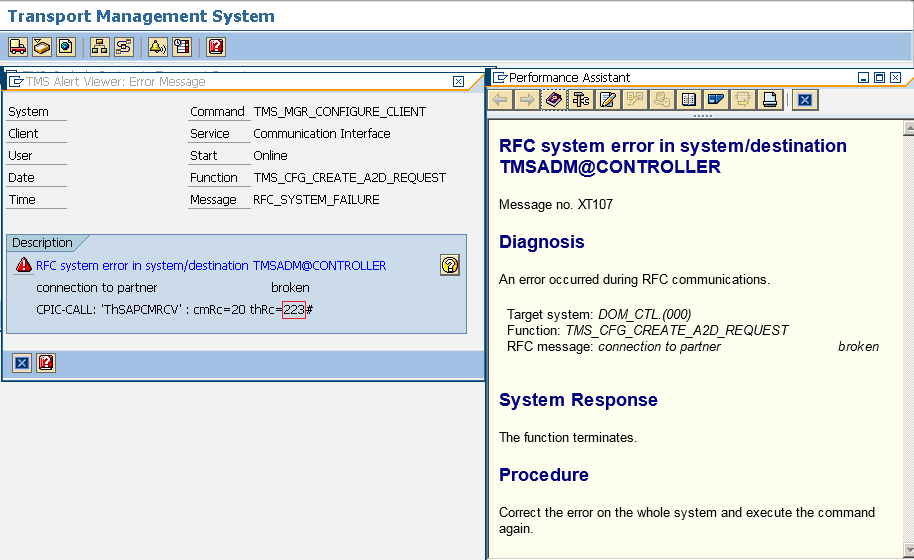
Task: Click the Edit Documentation pencil icon
Action: tap(607, 100)
